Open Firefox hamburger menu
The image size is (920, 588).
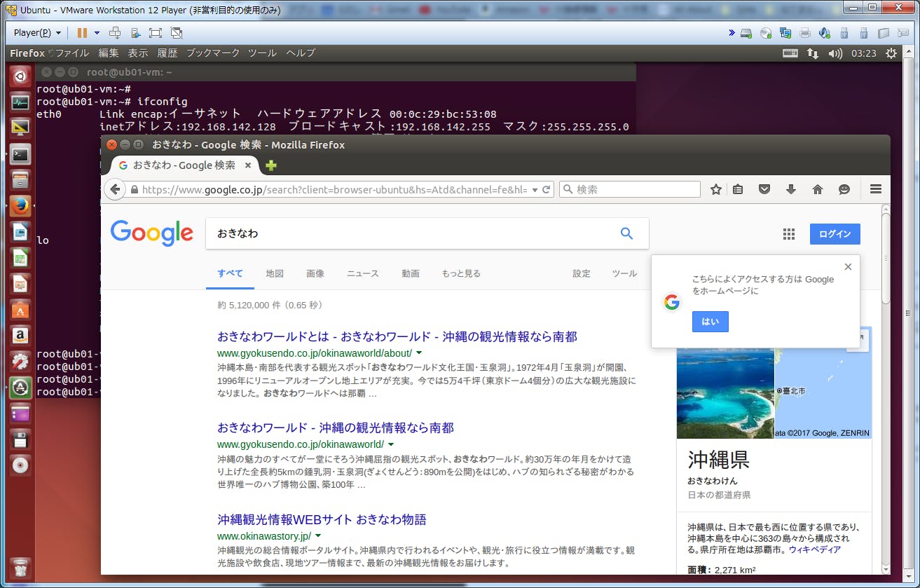[x=875, y=189]
